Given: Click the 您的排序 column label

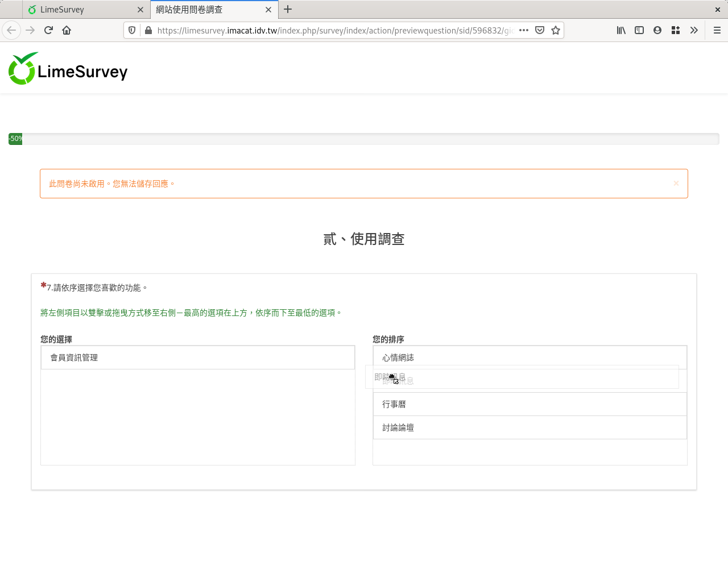Looking at the screenshot, I should [388, 339].
